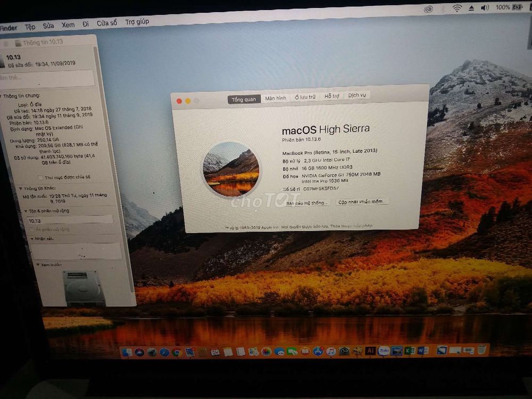The width and height of the screenshot is (532, 399).
Task: Click the 'Intel Iris Pro 1536 MB' text
Action: (x=325, y=181)
